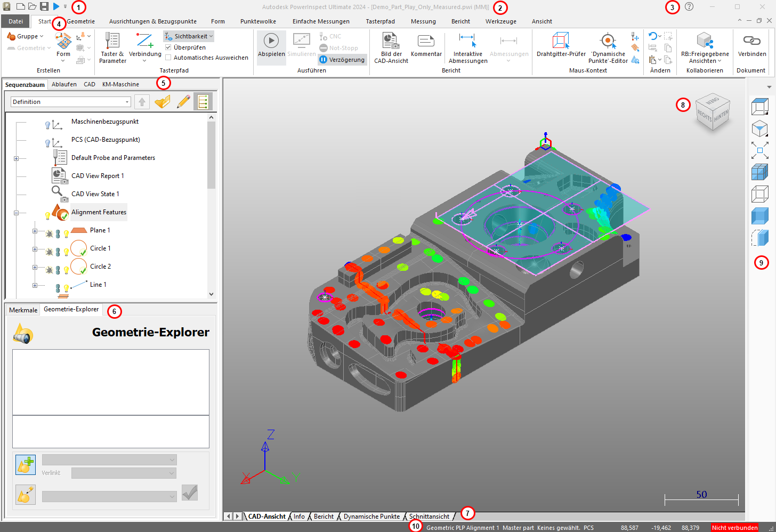Click the Play icon in quick access toolbar
Screen dimensions: 776x532
(x=56, y=6)
